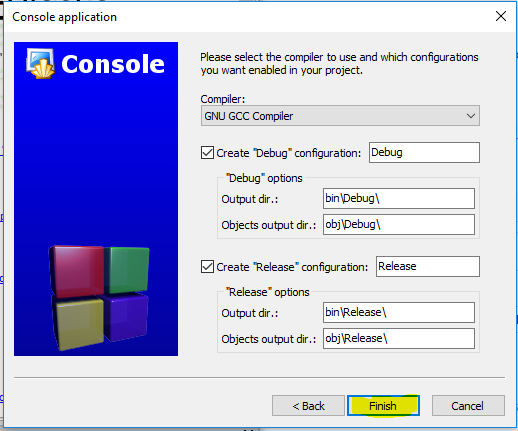This screenshot has height=431, width=518.
Task: Close the Console application dialog
Action: click(x=501, y=16)
